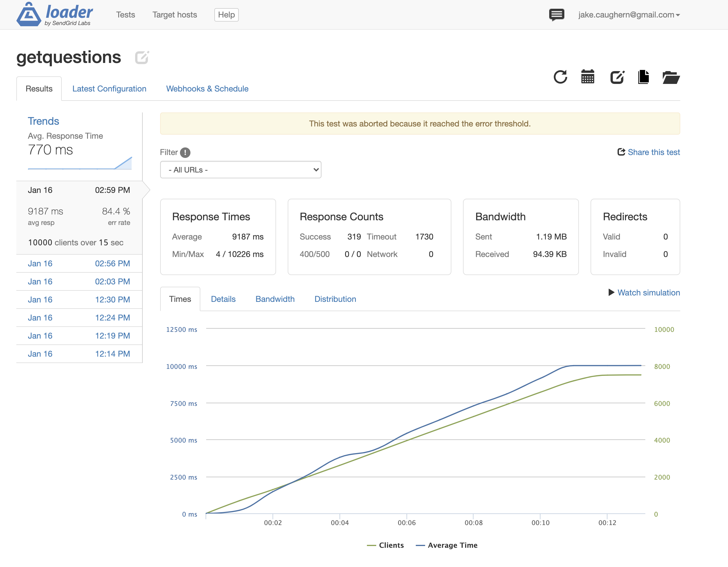Open Target hosts page

click(175, 15)
